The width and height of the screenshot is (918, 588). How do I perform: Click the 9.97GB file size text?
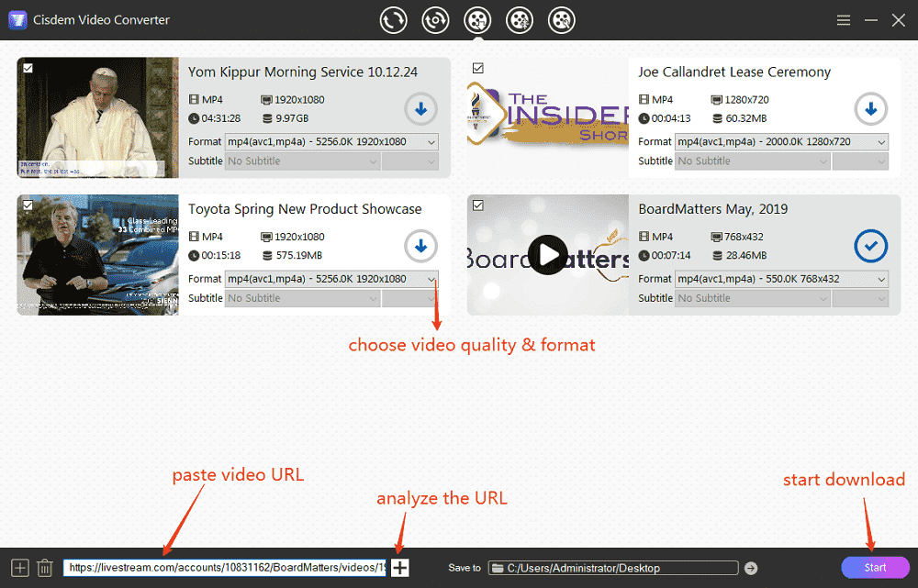point(292,118)
